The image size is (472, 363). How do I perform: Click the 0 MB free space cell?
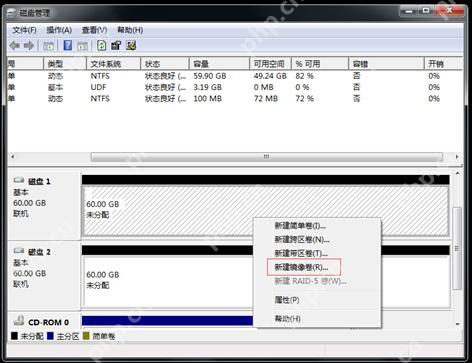click(263, 87)
